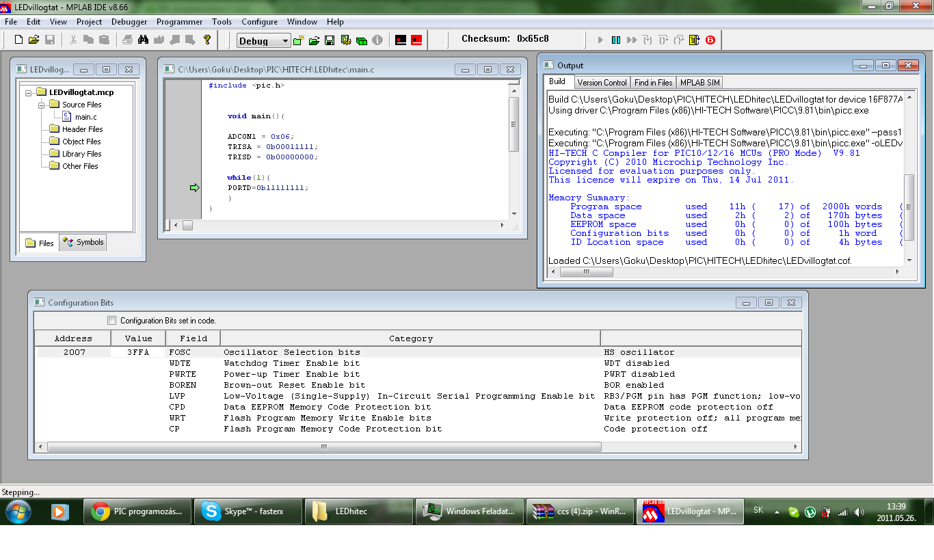Enable 'Configuration Bits set in code' checkbox
This screenshot has width=934, height=560.
click(x=112, y=321)
